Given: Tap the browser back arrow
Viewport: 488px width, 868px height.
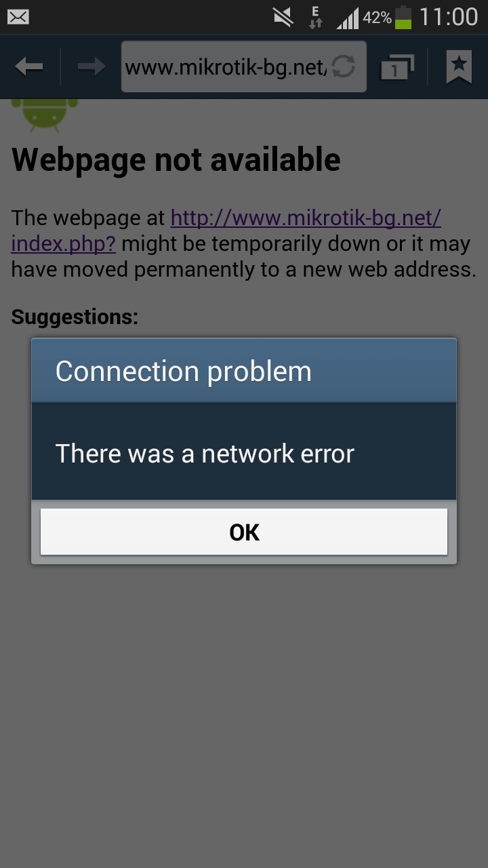Looking at the screenshot, I should click(29, 66).
